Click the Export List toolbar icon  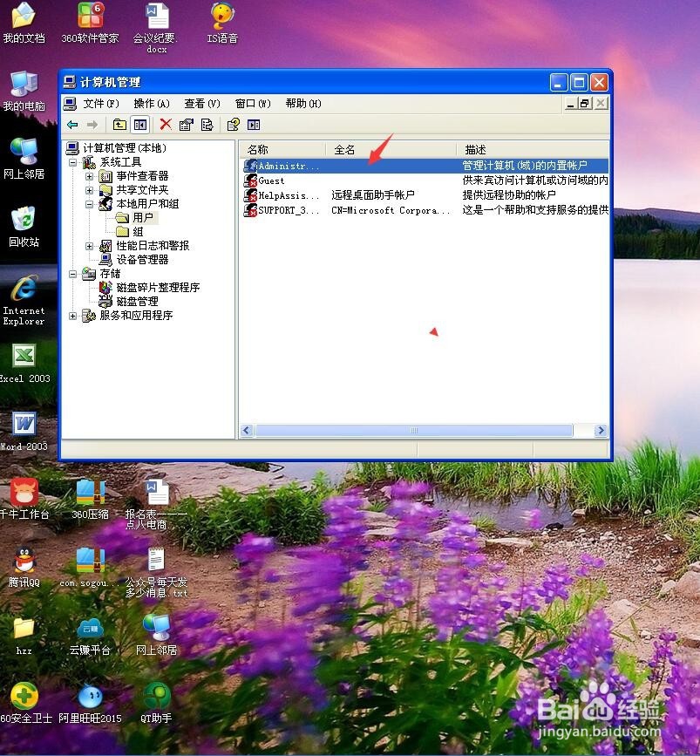[x=207, y=125]
